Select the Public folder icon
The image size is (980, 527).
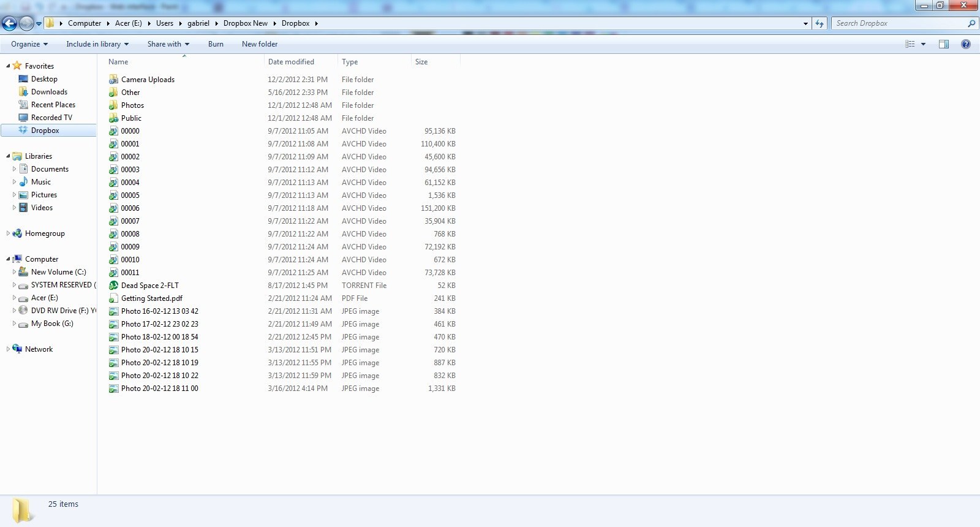click(113, 118)
